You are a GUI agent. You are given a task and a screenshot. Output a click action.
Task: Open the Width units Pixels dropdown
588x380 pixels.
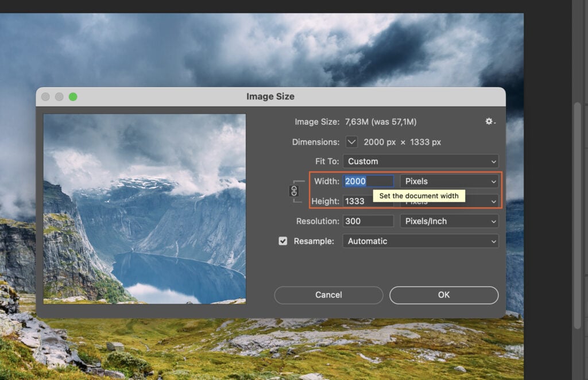coord(448,181)
